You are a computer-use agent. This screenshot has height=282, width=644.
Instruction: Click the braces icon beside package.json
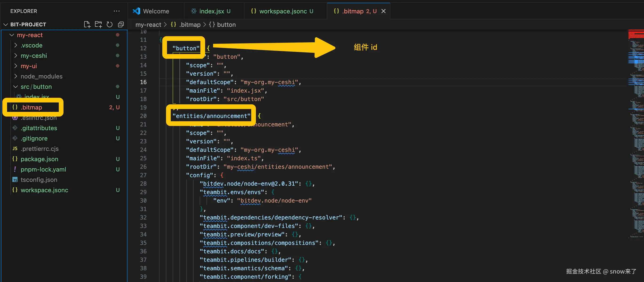(15, 159)
